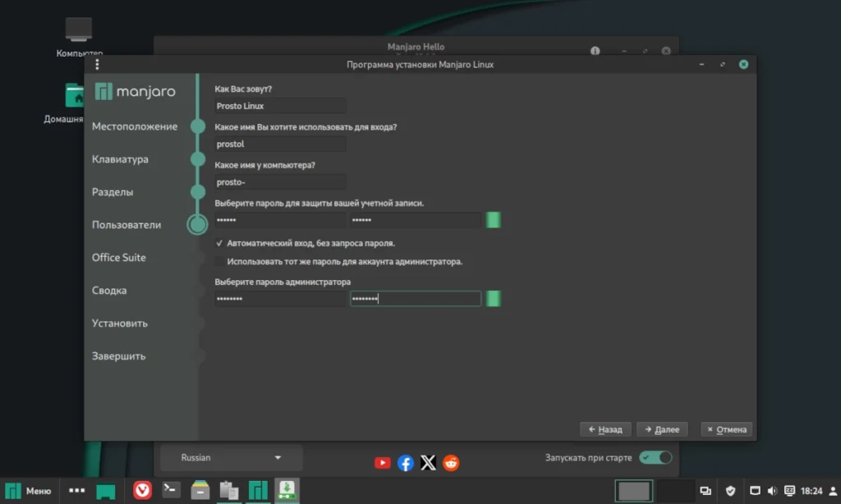
Task: Select the Сводка step
Action: click(109, 290)
